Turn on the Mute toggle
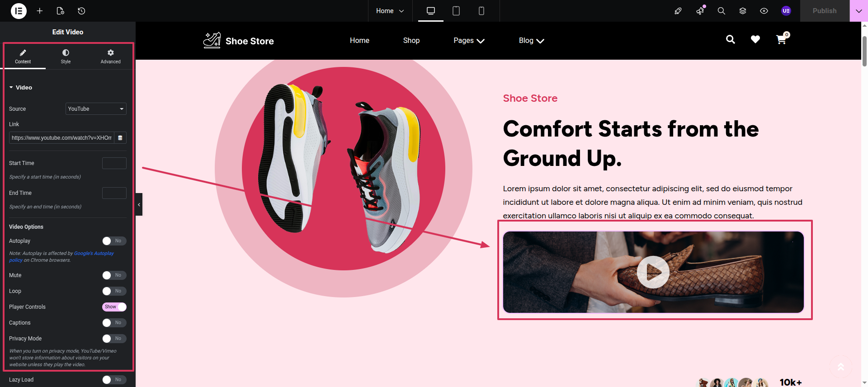 tap(114, 275)
